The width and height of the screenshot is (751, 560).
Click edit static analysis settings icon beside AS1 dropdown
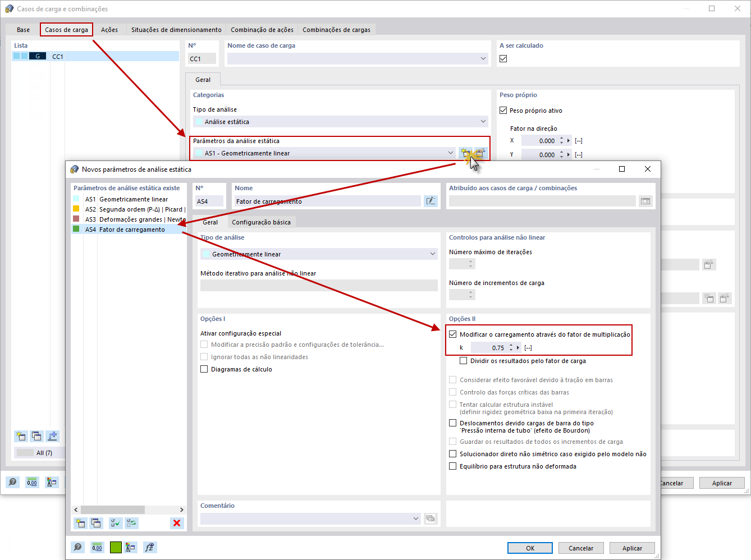point(480,153)
